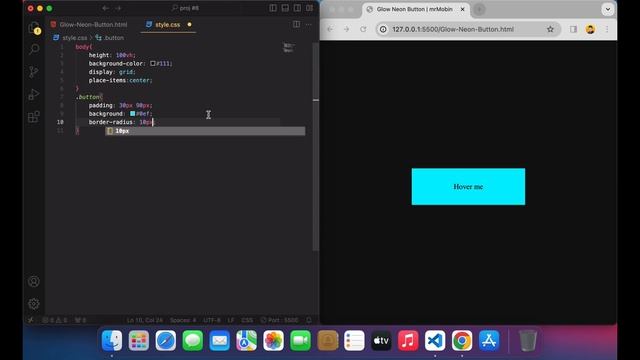Click the Chrome address bar URL
The width and height of the screenshot is (640, 360).
coord(453,29)
